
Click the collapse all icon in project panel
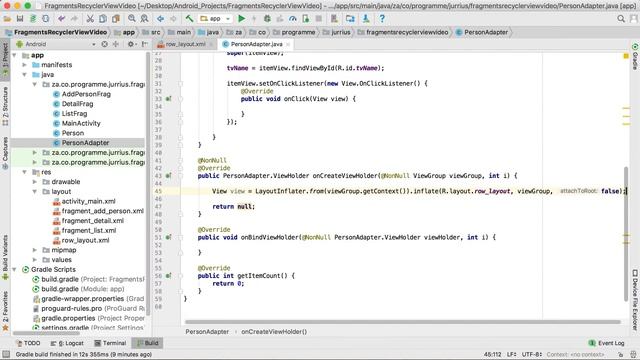tap(116, 44)
